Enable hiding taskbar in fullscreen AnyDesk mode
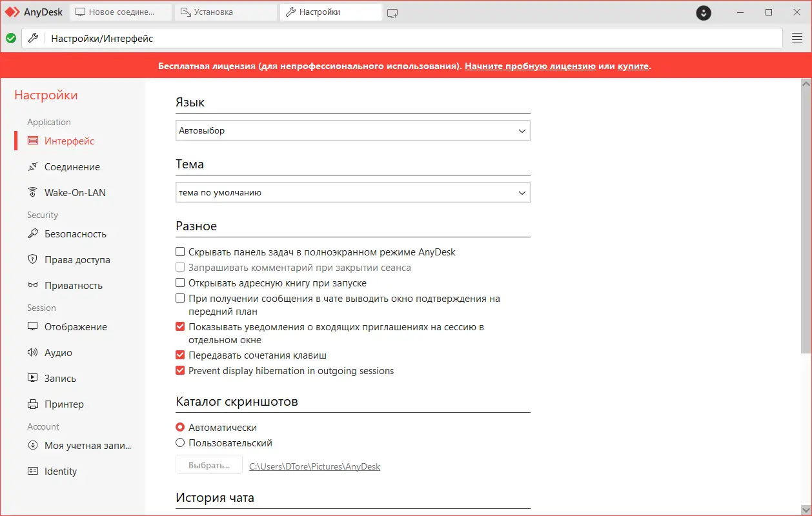 [180, 252]
